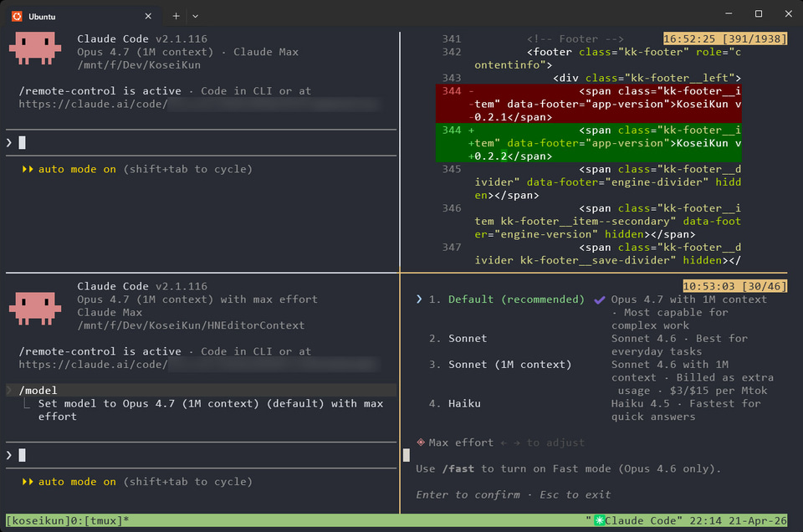Click the /mnt/f/Dev/KoseiKun/HNEditorContext path
Image resolution: width=803 pixels, height=532 pixels.
191,325
